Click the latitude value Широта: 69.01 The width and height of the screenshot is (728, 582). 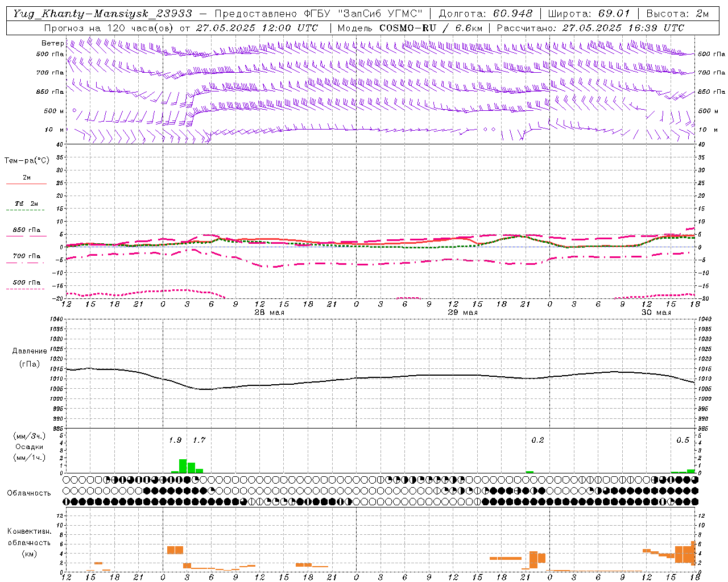pyautogui.click(x=590, y=14)
